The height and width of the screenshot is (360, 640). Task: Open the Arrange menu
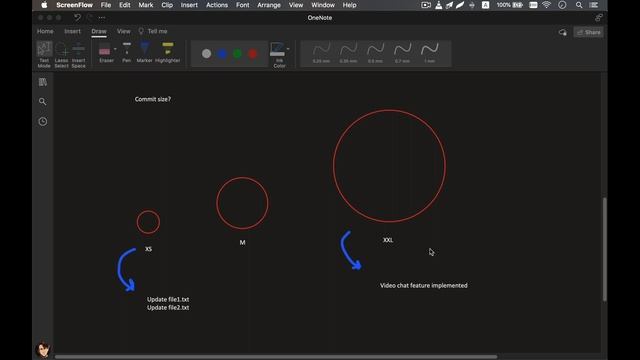(x=269, y=5)
